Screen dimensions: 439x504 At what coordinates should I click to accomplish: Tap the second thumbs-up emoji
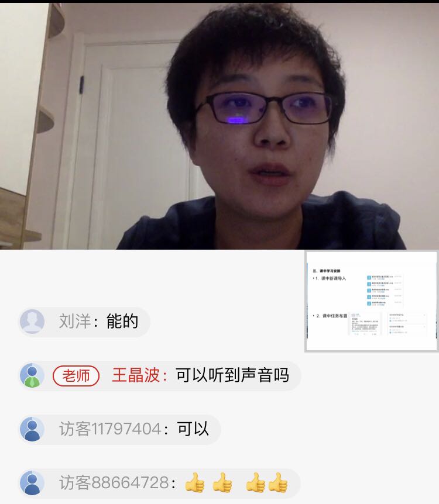[x=222, y=482]
